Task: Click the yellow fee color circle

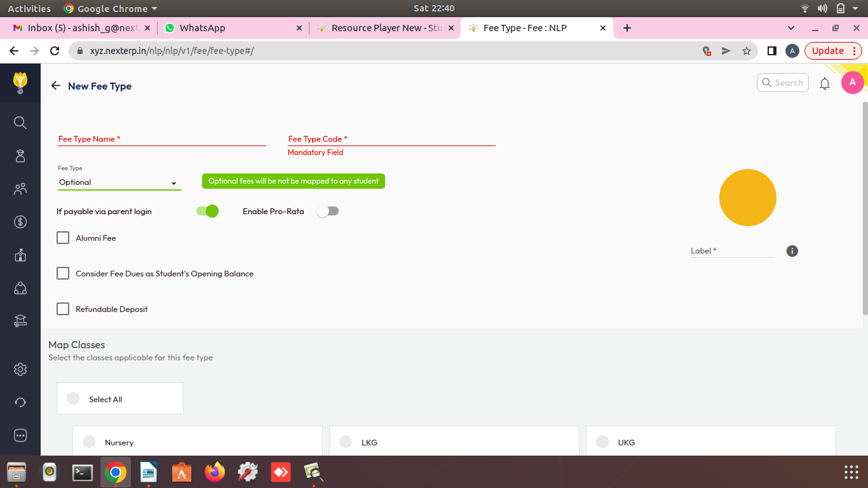Action: 747,198
